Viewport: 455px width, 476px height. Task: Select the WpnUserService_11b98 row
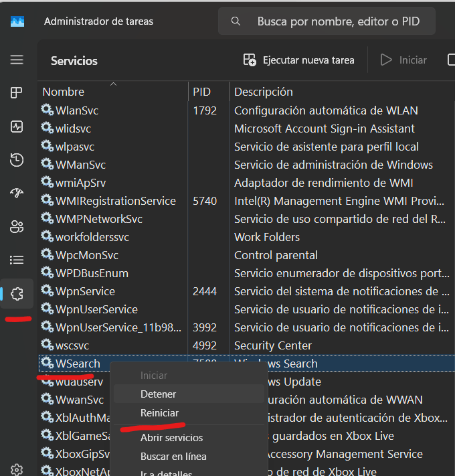point(246,327)
